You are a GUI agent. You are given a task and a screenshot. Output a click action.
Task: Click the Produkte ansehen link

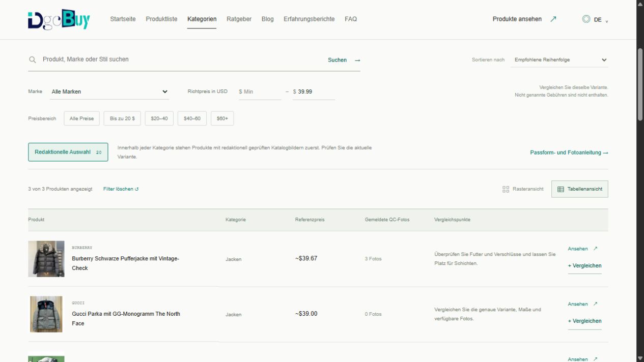coord(524,19)
